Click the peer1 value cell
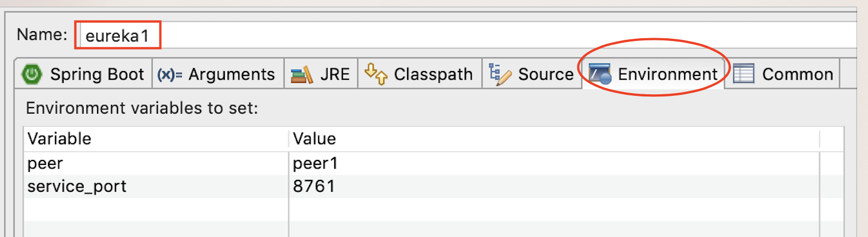 pyautogui.click(x=554, y=163)
